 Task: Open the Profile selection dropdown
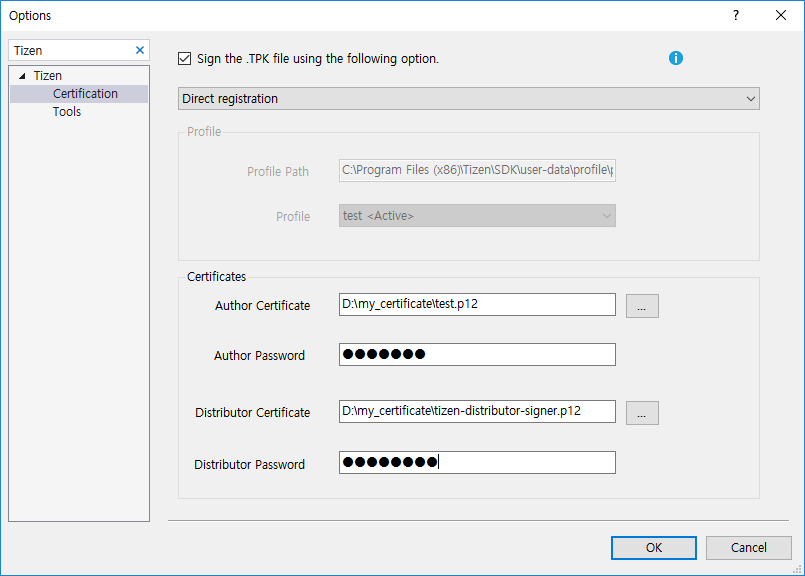tap(606, 216)
